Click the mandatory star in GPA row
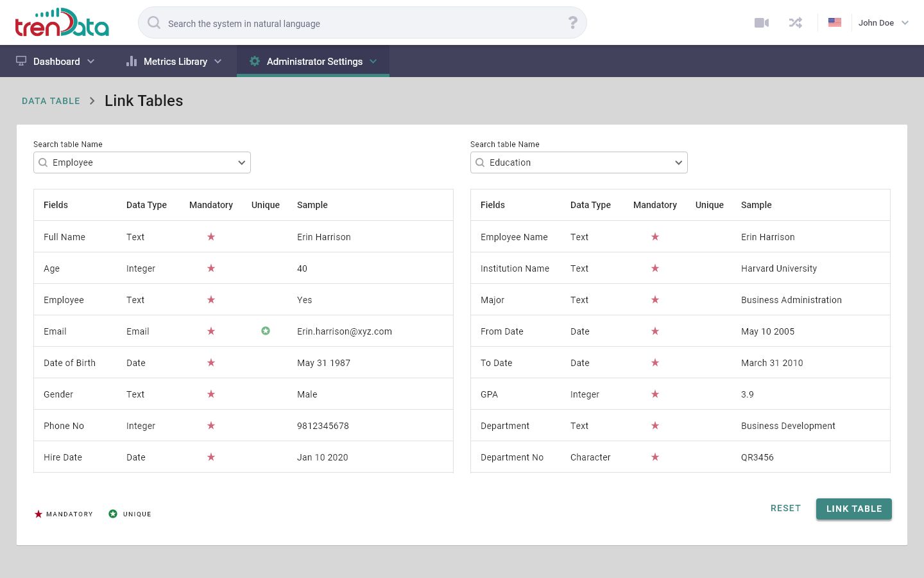924x578 pixels. pyautogui.click(x=655, y=394)
